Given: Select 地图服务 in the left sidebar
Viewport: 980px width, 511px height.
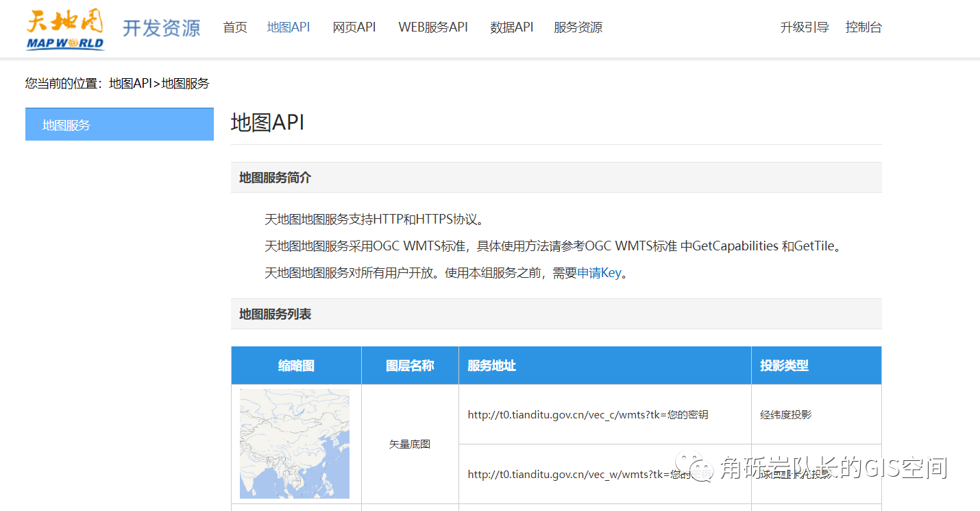Looking at the screenshot, I should tap(119, 124).
